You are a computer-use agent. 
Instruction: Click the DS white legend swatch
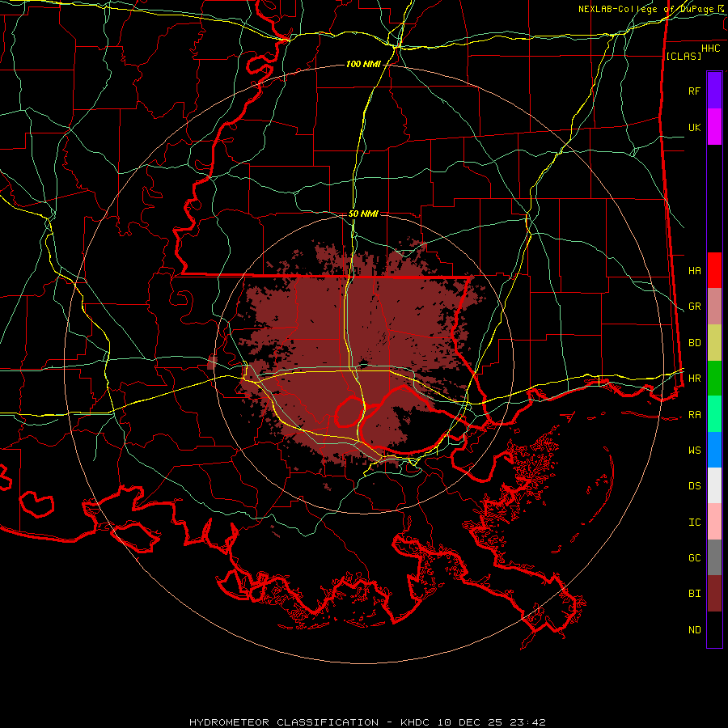click(714, 485)
